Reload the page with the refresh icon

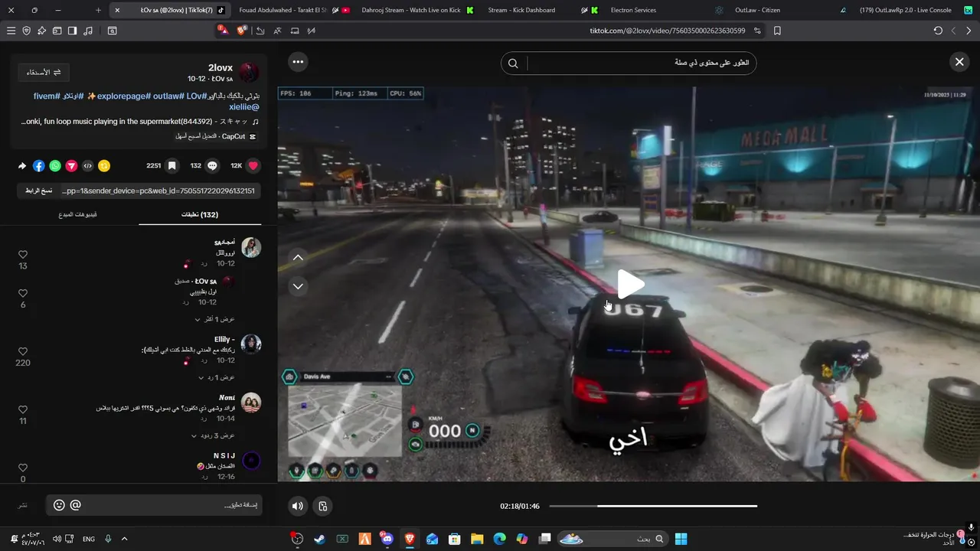pyautogui.click(x=938, y=31)
